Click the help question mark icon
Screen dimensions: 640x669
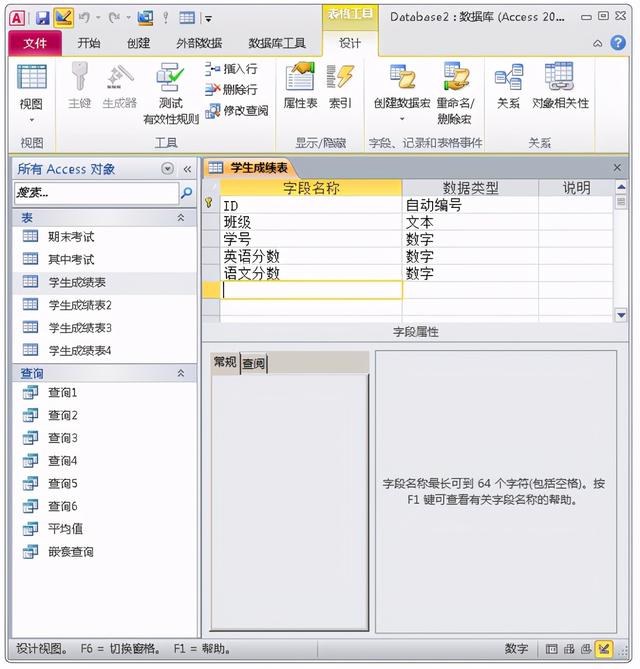point(618,43)
